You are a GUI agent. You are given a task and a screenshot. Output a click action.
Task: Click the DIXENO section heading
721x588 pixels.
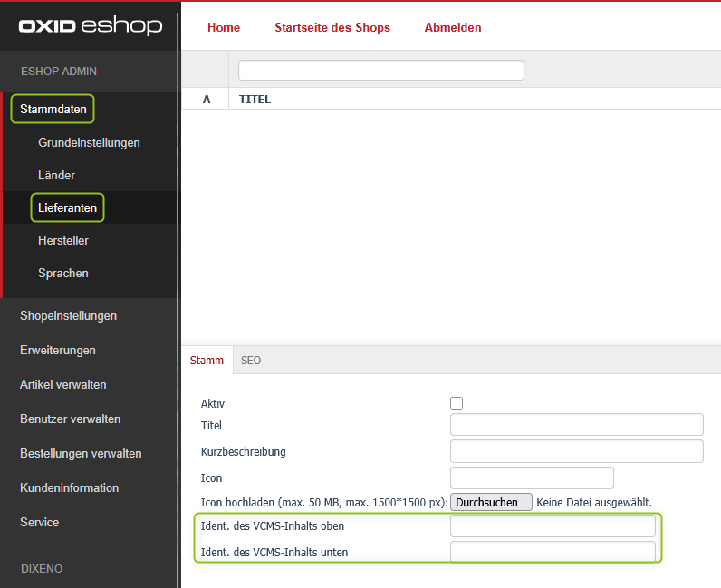pyautogui.click(x=42, y=569)
